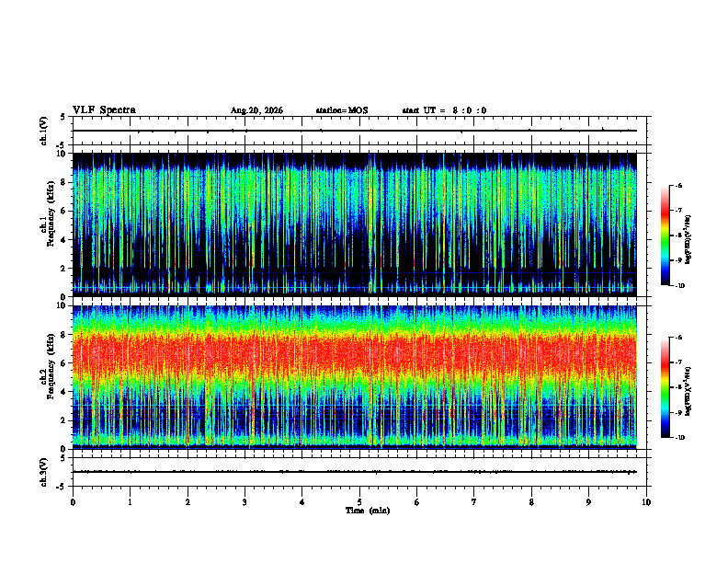
Task: Click the ch.1(V) waveform trace
Action: 355,131
